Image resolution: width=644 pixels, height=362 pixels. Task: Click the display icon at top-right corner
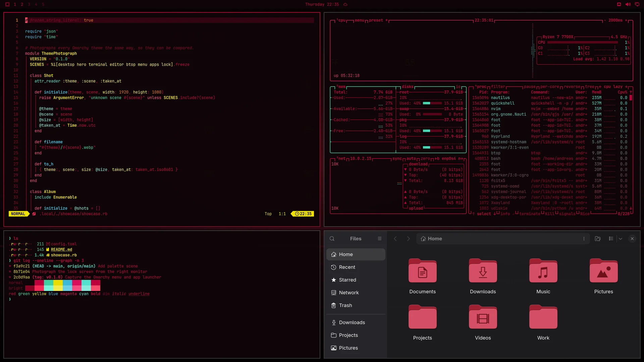click(637, 4)
